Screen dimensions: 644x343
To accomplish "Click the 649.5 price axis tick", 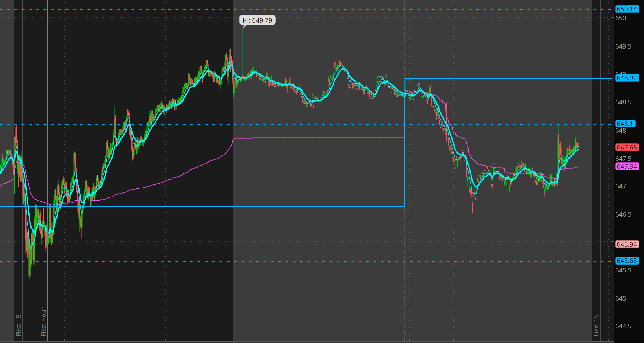I will [x=623, y=46].
